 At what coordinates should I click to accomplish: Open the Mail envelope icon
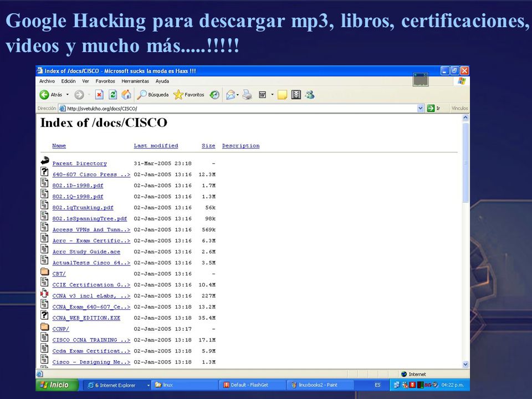[231, 95]
